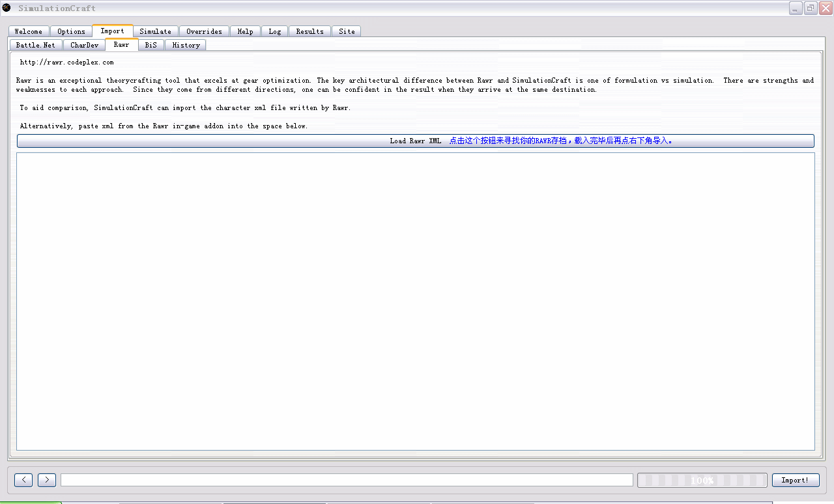Open the Options tab

click(x=71, y=31)
